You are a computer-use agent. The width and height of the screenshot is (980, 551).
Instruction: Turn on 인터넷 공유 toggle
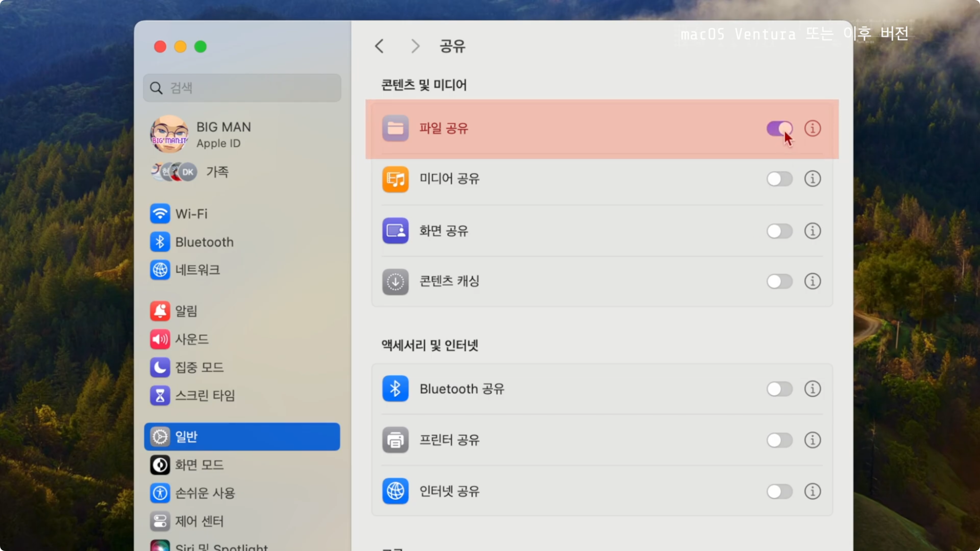point(779,491)
